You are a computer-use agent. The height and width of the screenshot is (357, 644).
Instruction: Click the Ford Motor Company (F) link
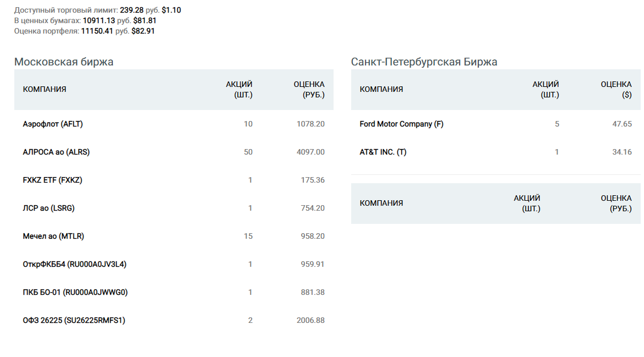point(401,124)
